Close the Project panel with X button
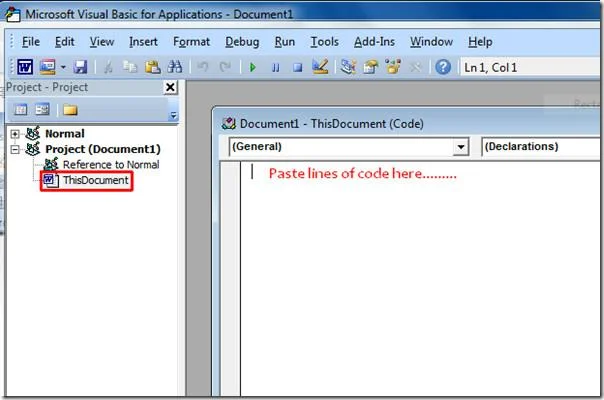This screenshot has height=400, width=604. [x=170, y=87]
